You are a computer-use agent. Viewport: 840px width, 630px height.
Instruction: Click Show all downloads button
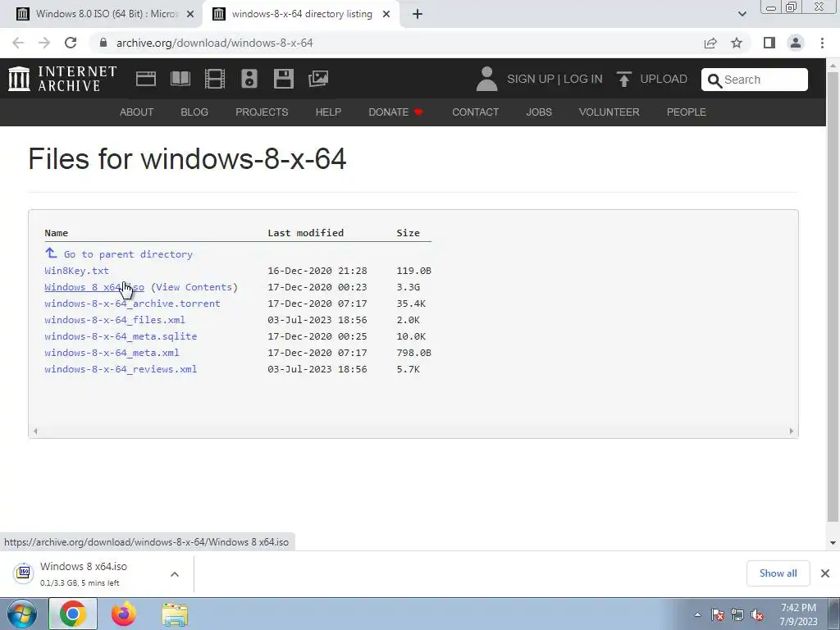[x=778, y=573]
